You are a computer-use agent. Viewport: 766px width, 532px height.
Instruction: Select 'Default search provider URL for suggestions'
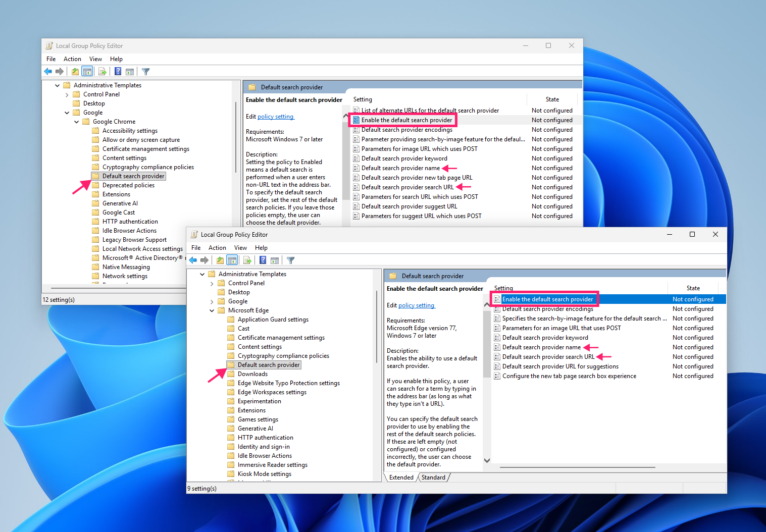(560, 366)
